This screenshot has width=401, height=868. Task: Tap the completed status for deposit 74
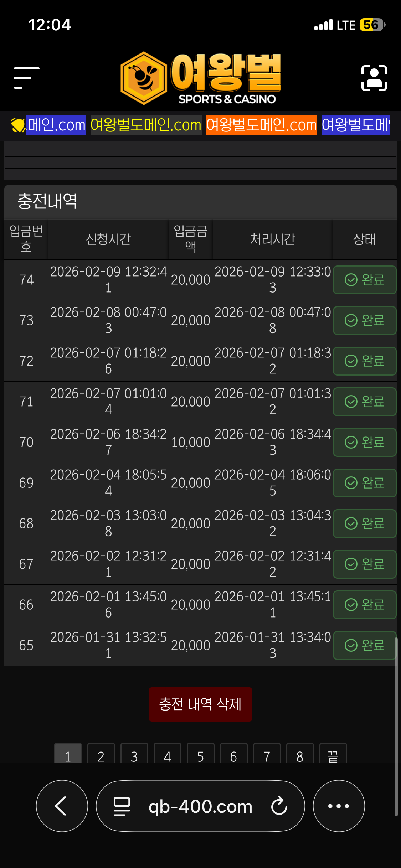364,280
